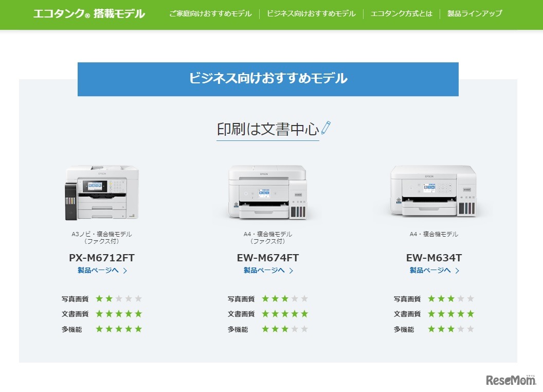The height and width of the screenshot is (392, 543).
Task: Click the エコタンク搭載モデル header title
Action: click(x=89, y=13)
